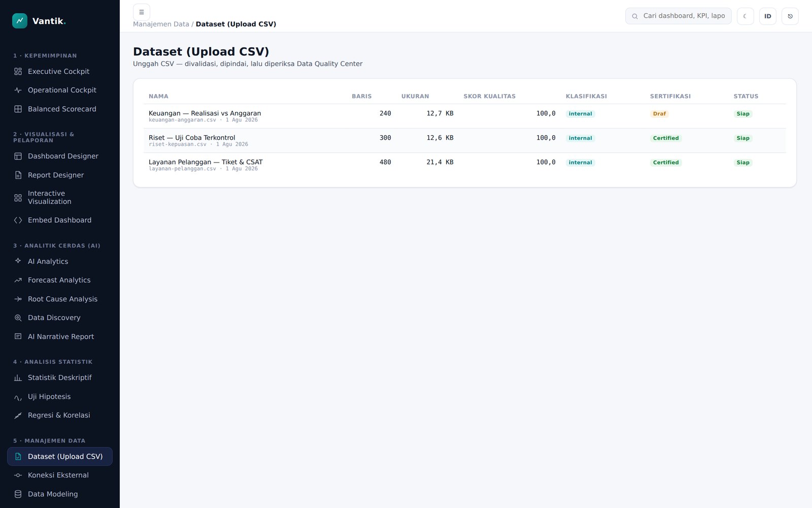812x508 pixels.
Task: Click Siap status in Layanan Pelanggan row
Action: click(743, 163)
